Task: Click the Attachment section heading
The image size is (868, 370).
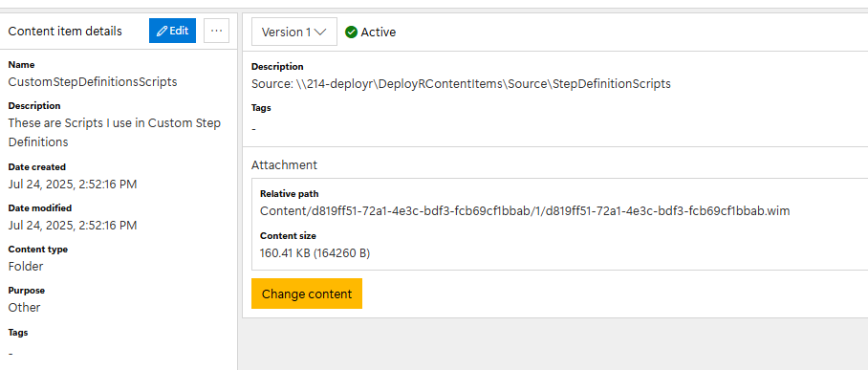Action: click(284, 165)
